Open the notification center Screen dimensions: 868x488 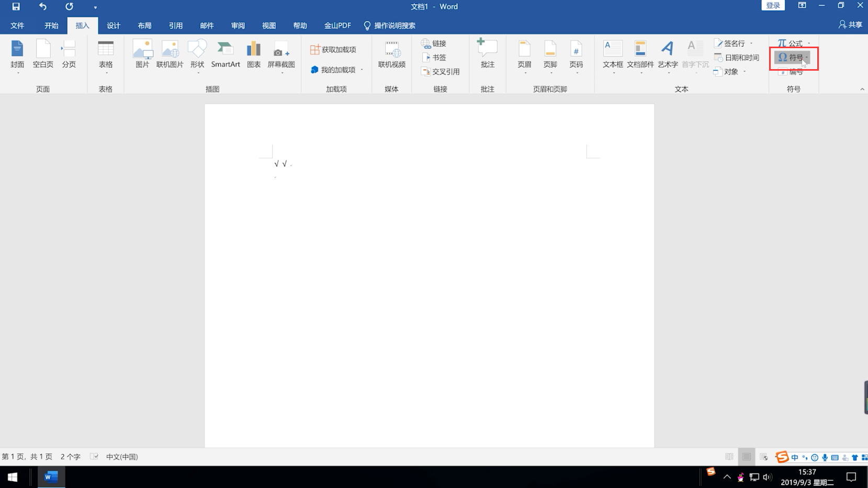tap(851, 477)
